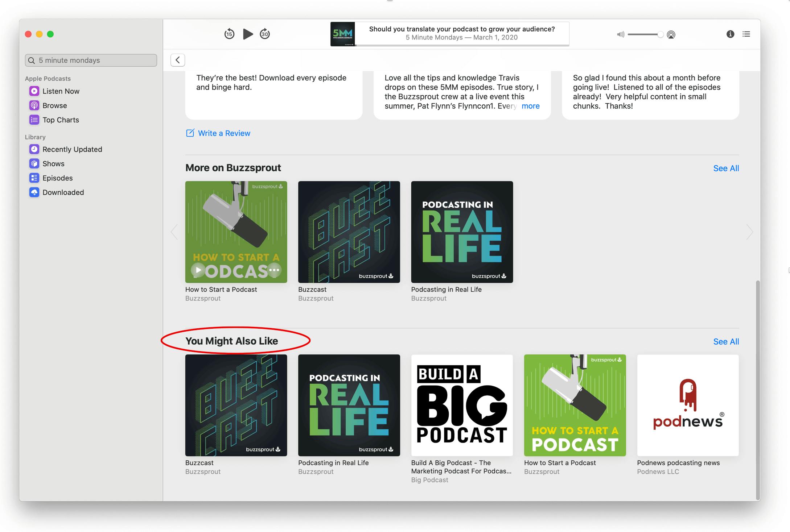Click the back navigation chevron
The width and height of the screenshot is (790, 532).
coord(177,59)
